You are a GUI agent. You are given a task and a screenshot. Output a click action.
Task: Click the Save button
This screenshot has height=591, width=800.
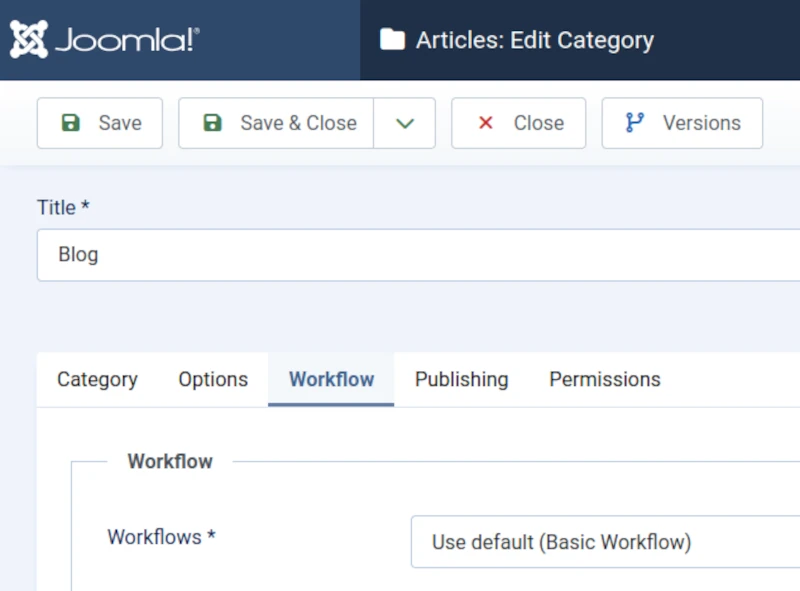[x=99, y=122]
